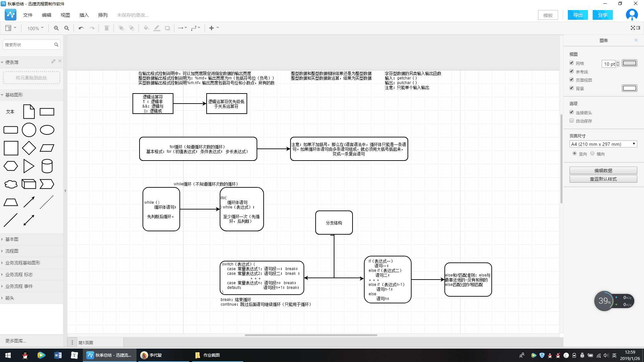Click the user account avatar
This screenshot has width=644, height=362.
tap(632, 15)
